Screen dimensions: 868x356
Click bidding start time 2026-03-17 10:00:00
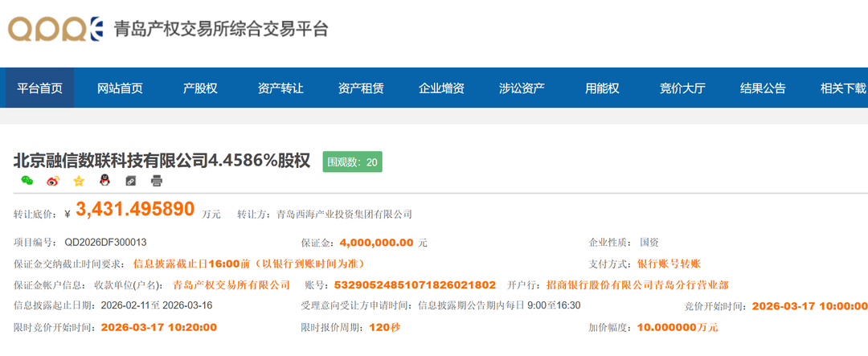coord(810,306)
